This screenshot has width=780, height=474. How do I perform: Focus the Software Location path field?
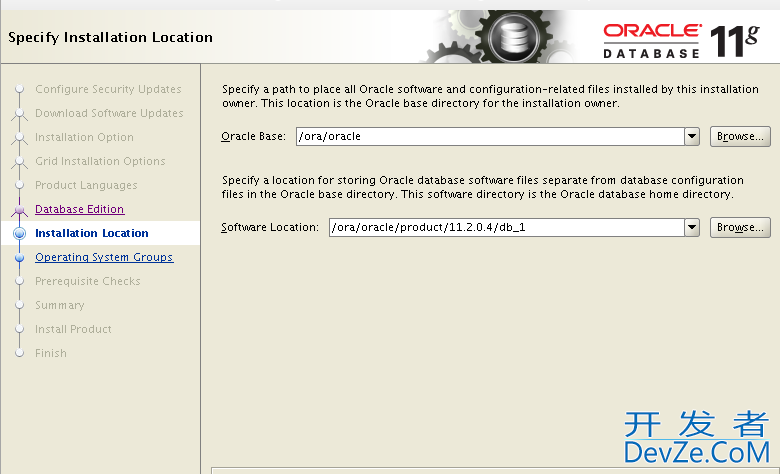(507, 227)
